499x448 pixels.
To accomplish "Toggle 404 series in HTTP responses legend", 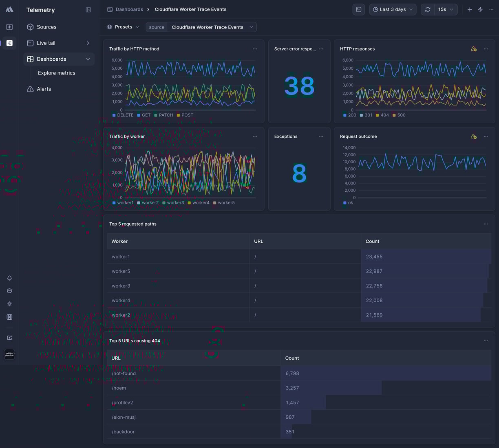I will (382, 115).
